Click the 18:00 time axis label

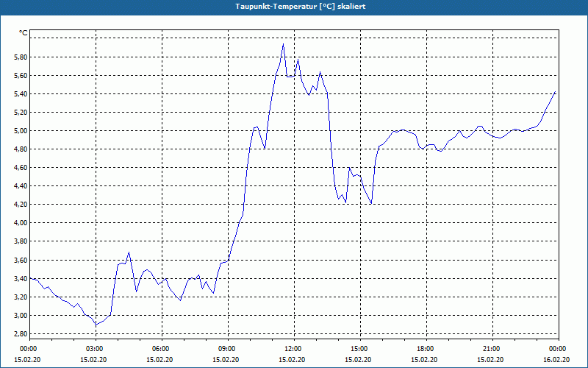click(427, 349)
